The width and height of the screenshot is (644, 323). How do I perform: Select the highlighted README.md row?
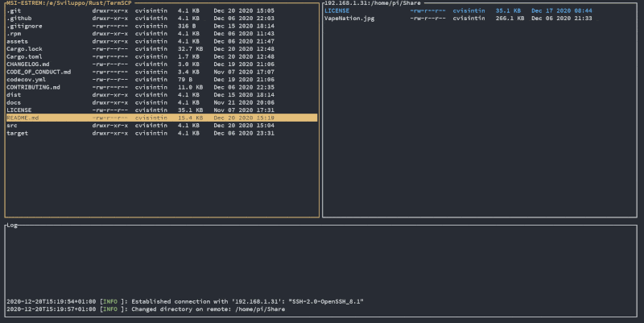coord(161,118)
